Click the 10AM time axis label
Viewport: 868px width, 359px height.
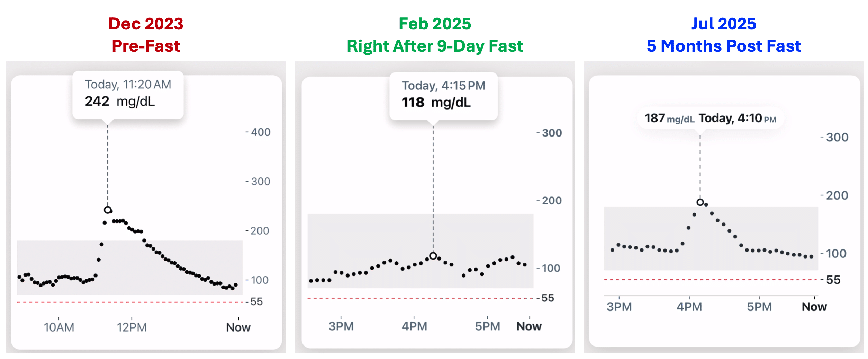pos(59,327)
